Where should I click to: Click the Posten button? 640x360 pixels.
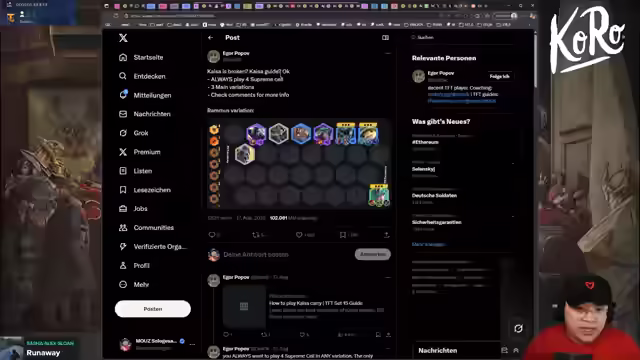pyautogui.click(x=153, y=309)
